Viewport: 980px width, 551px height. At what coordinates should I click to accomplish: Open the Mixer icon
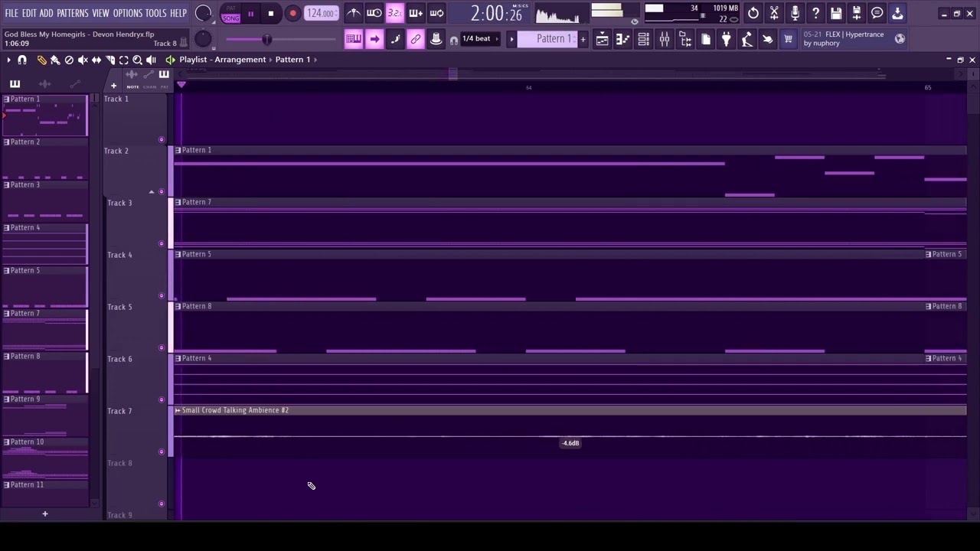coord(664,39)
